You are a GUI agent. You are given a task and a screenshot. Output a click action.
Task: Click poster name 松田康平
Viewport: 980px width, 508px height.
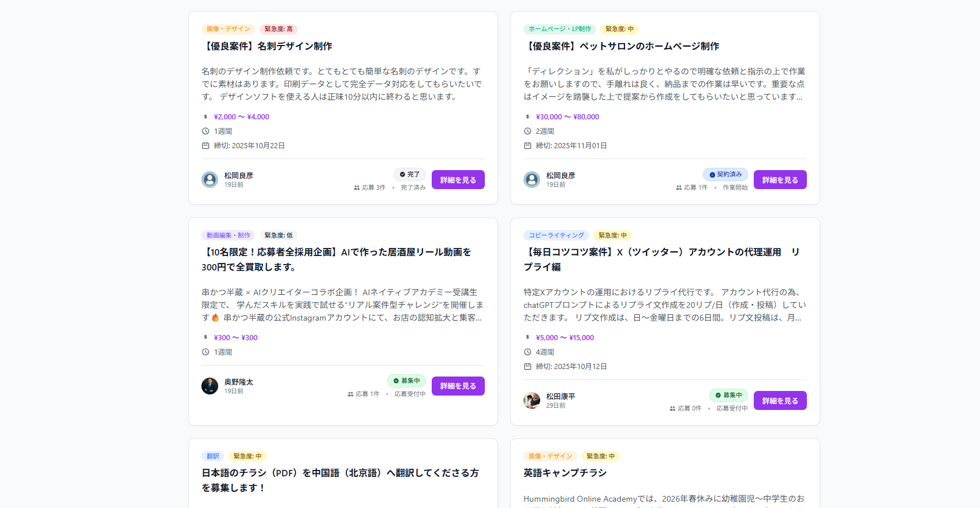(x=561, y=396)
